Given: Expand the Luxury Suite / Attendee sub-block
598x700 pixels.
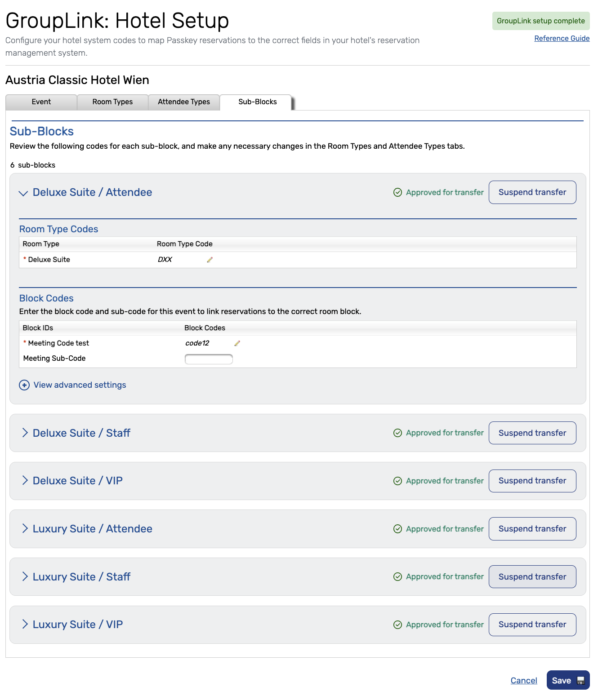Looking at the screenshot, I should pyautogui.click(x=25, y=528).
